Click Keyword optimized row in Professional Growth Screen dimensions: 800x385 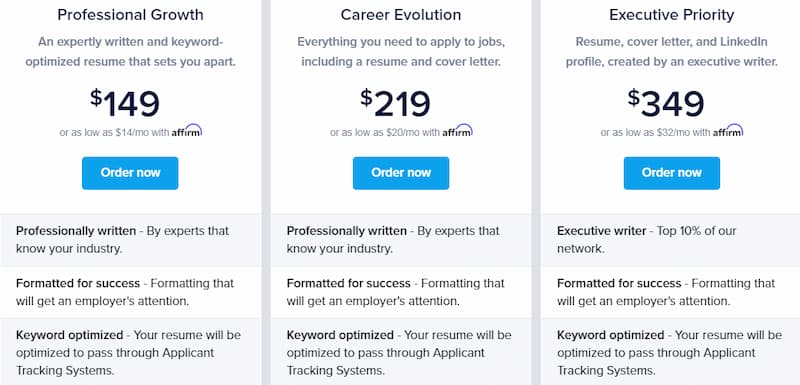[130, 352]
